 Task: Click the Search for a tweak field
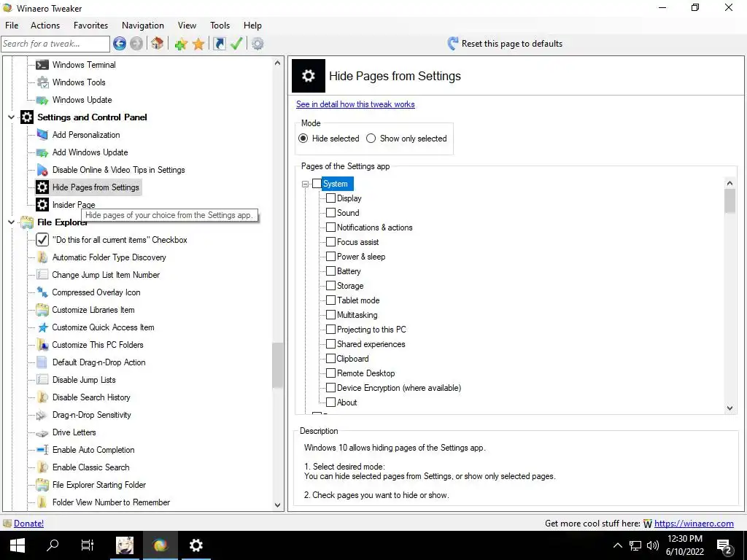click(55, 44)
